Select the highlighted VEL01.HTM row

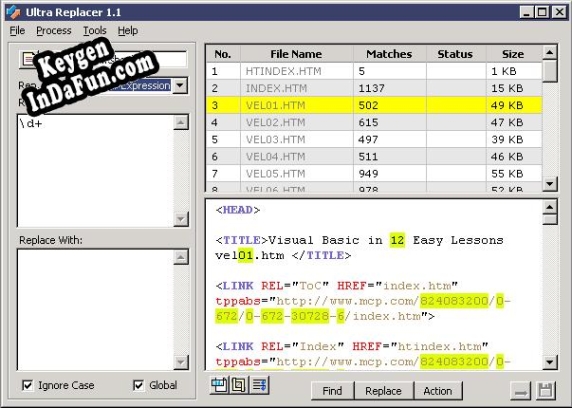374,105
